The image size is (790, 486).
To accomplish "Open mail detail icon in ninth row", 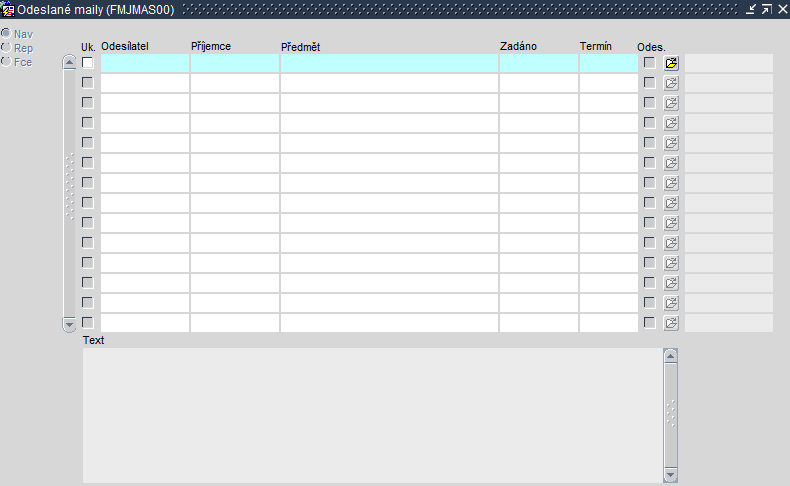I will (x=671, y=223).
